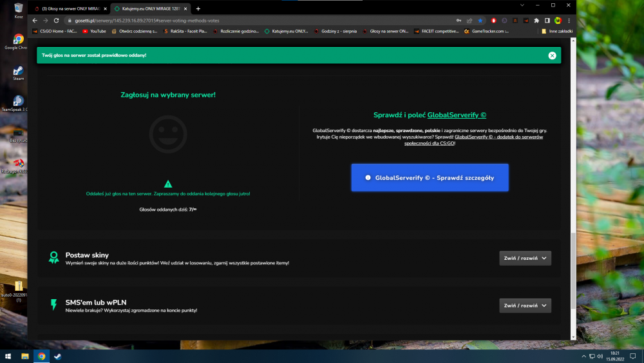644x363 pixels.
Task: Open FACEIT competitive bookmark
Action: click(437, 31)
